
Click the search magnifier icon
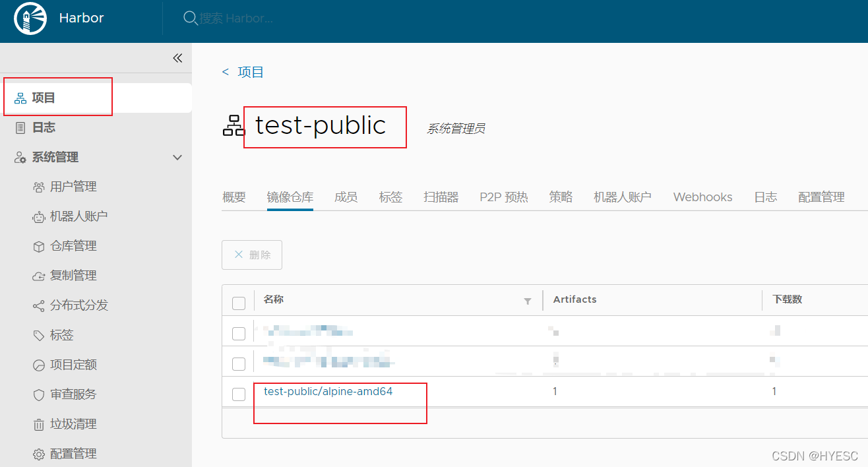point(191,18)
